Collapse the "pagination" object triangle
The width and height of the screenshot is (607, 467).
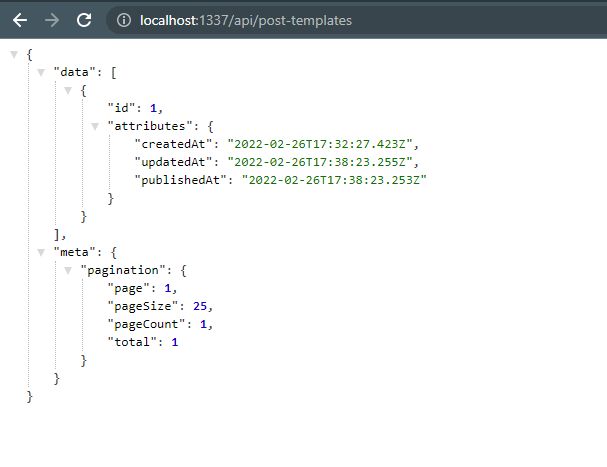coord(68,270)
